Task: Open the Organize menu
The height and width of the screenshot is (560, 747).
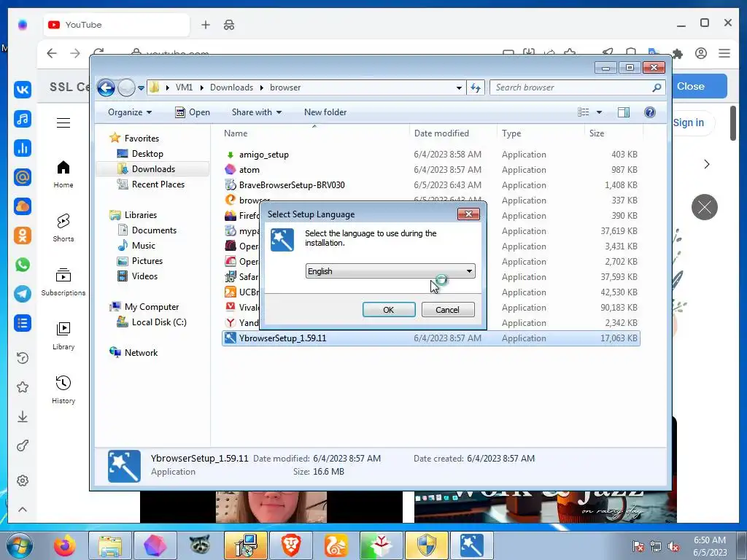Action: [x=130, y=112]
